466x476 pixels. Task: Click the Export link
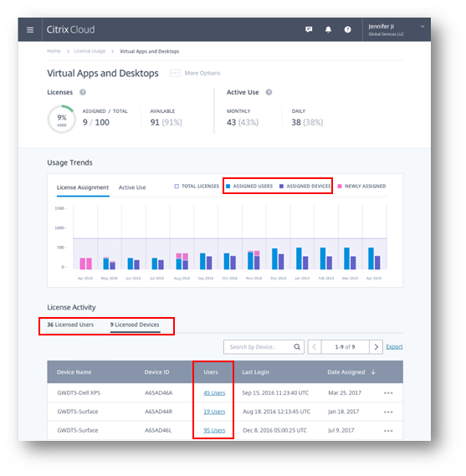(394, 346)
